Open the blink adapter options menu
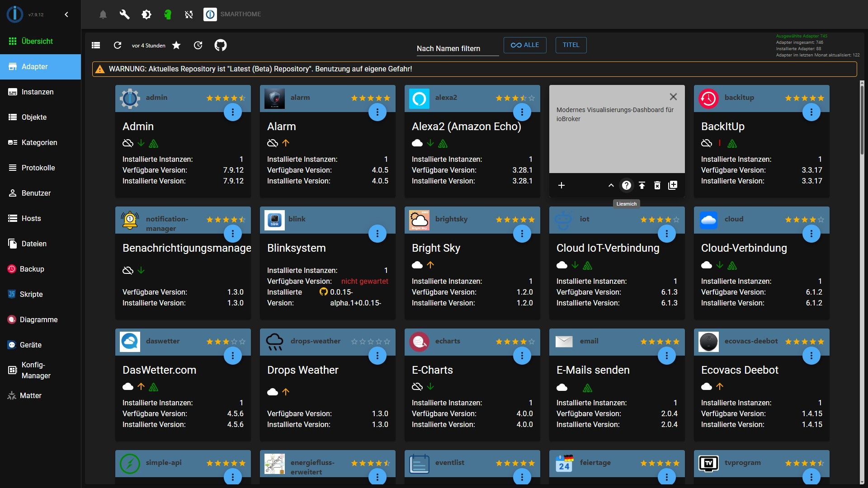The height and width of the screenshot is (488, 868). click(377, 234)
